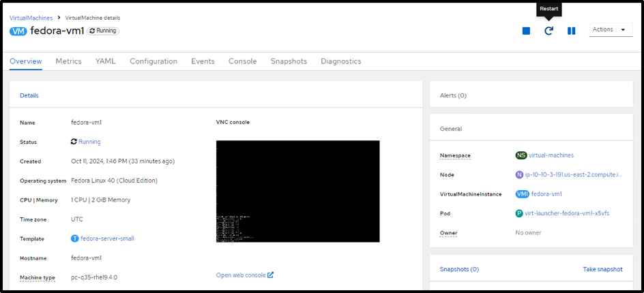The image size is (644, 293).
Task: Click the Pause VM icon
Action: (x=571, y=31)
